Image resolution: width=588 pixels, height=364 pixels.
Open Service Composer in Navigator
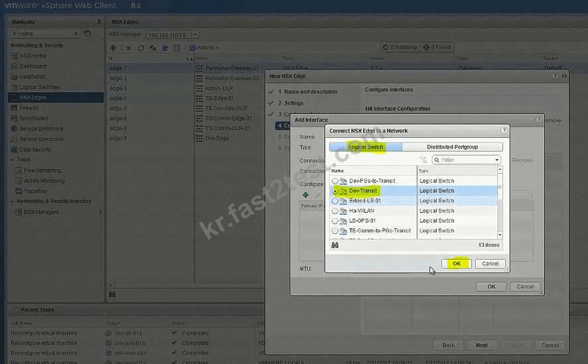42,139
